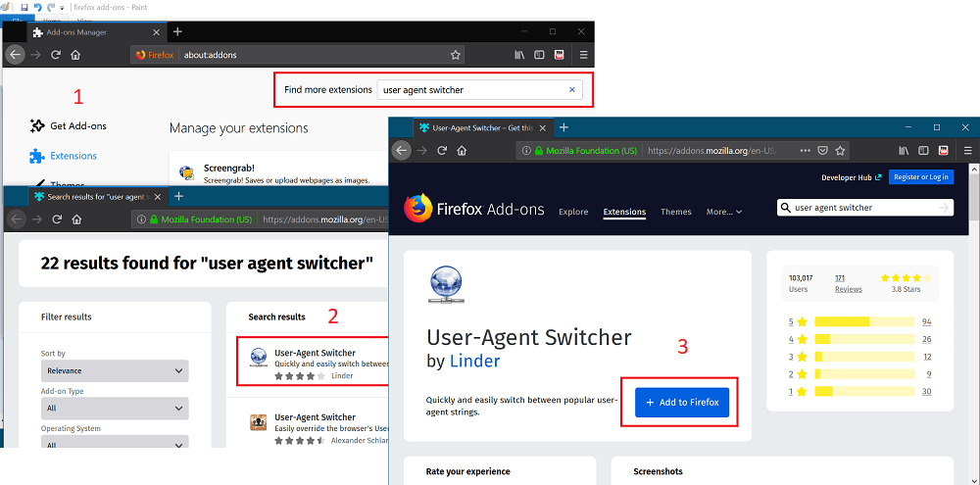This screenshot has width=980, height=485.
Task: Select Extensions in the Add-ons Manager sidebar
Action: click(x=63, y=156)
